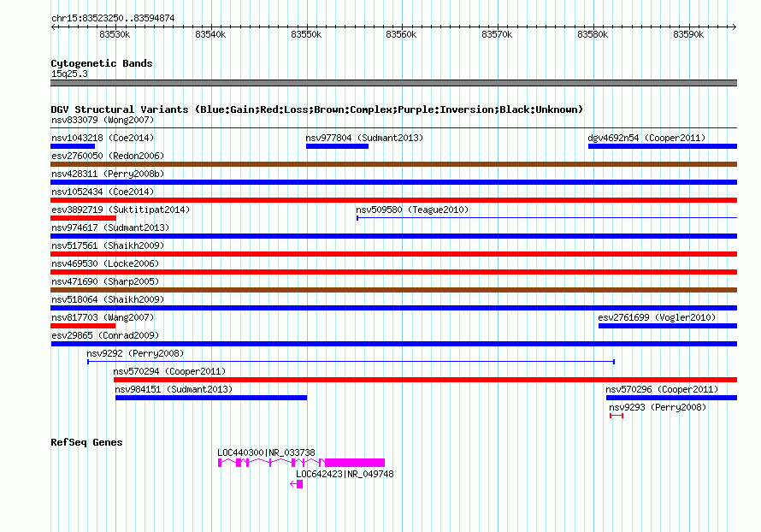761x532 pixels.
Task: Select the esv3892719 short red bar
Action: click(84, 218)
